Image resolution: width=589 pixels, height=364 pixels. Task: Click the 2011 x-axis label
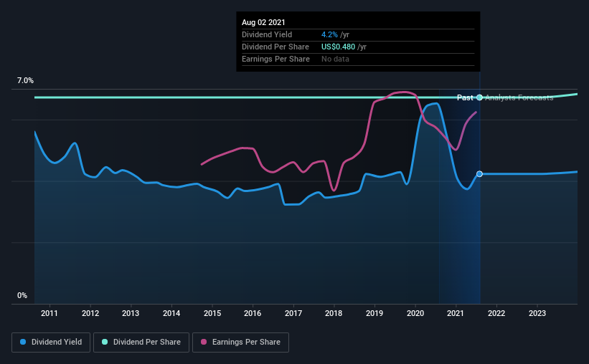(x=50, y=313)
